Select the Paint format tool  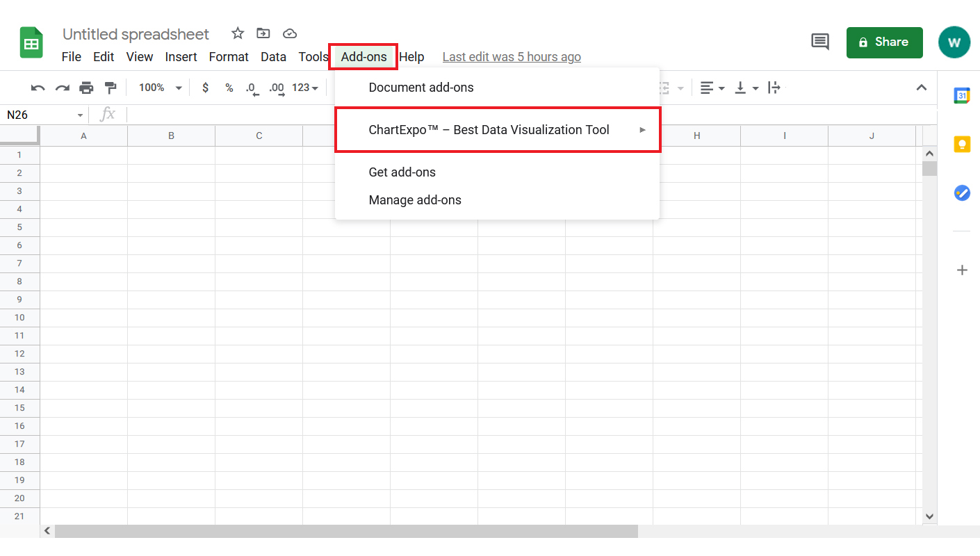[x=111, y=88]
